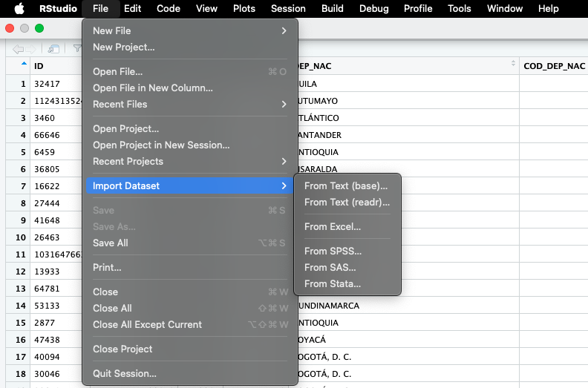Choose From SPSS... import option
Screen dimensions: 588x388
[347, 251]
